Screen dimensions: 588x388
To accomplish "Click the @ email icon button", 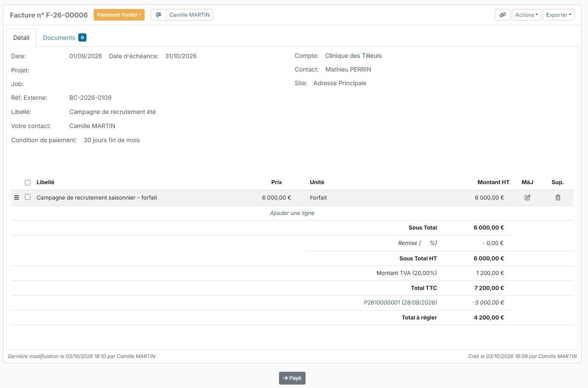I will 158,15.
